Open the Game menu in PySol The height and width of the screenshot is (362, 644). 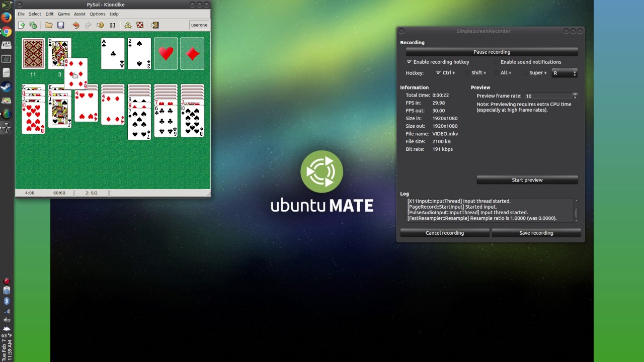[x=64, y=14]
